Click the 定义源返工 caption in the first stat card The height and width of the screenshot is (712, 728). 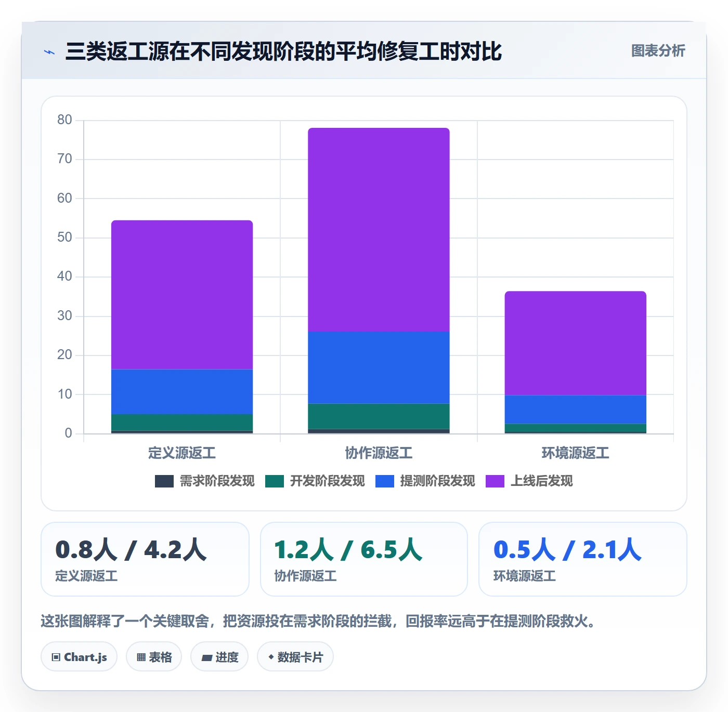(x=86, y=576)
